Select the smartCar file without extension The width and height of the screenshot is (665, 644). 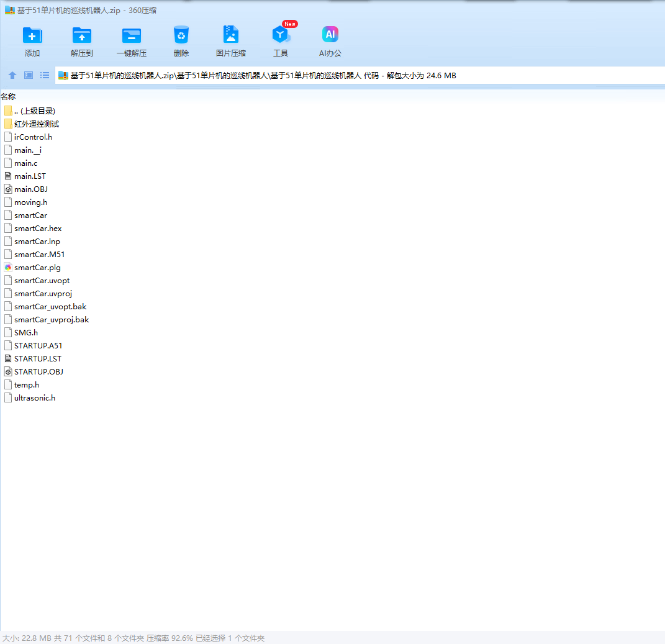click(25, 215)
